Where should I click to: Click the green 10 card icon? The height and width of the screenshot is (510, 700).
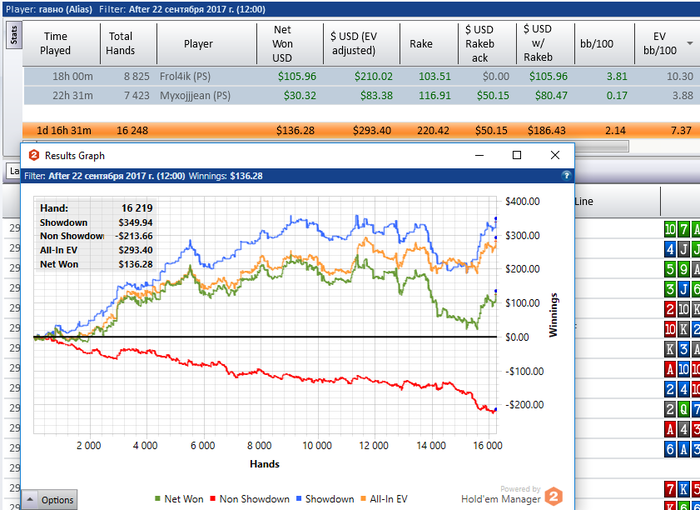pos(670,230)
